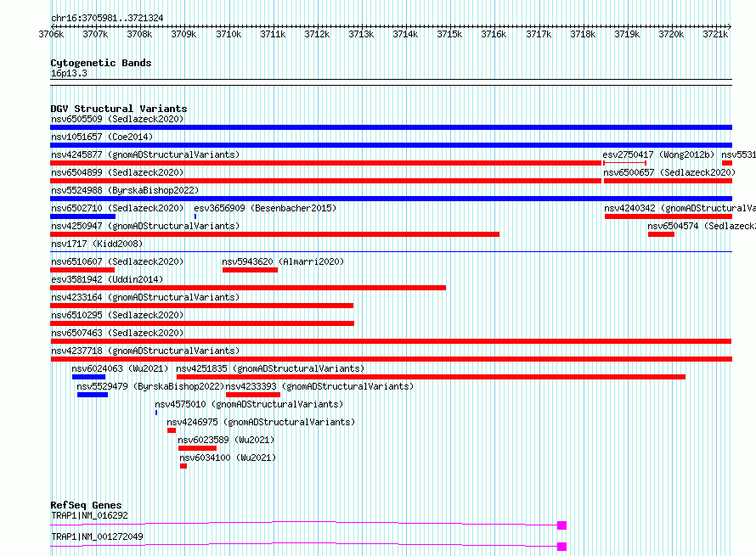Select esv3656909 (Besenbacher2015) label
756x556 pixels.
pos(265,208)
